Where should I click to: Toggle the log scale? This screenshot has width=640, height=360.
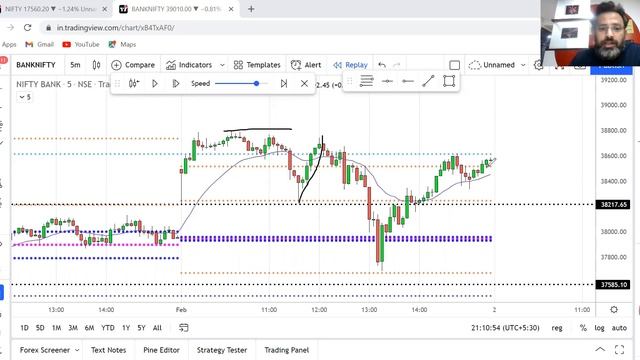(x=599, y=328)
